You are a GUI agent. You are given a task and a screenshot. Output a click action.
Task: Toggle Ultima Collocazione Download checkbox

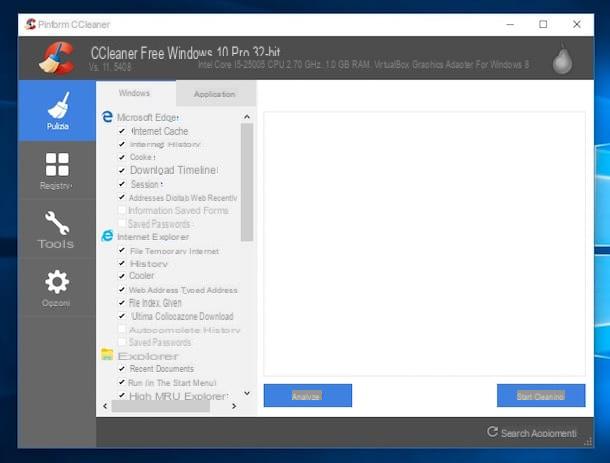(x=122, y=316)
